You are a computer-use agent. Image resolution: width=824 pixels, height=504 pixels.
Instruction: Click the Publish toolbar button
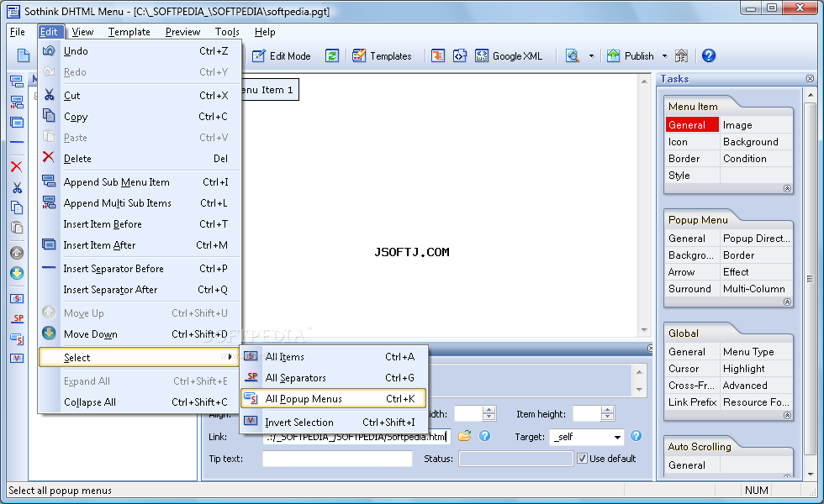coord(631,55)
